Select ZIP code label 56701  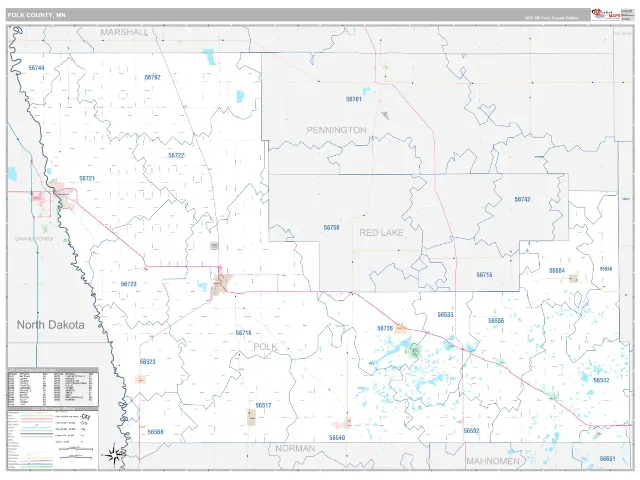353,99
